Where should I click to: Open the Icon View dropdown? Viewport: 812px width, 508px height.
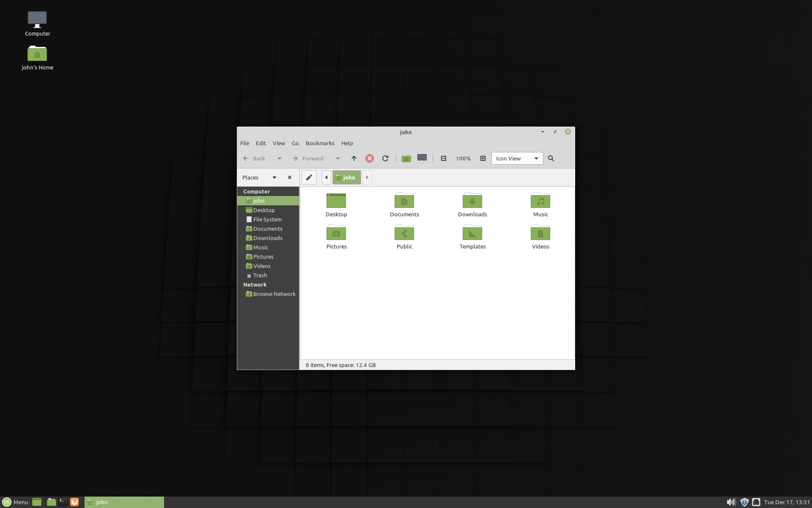coord(517,158)
